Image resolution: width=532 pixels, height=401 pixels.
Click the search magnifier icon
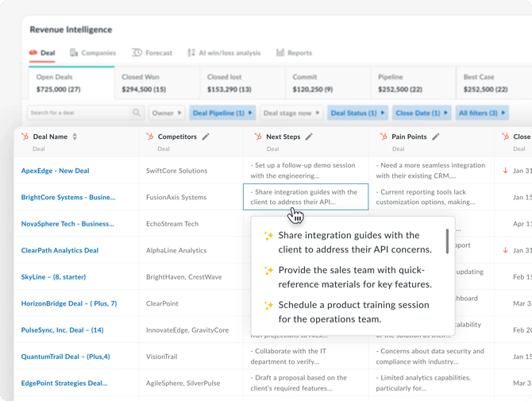(137, 113)
